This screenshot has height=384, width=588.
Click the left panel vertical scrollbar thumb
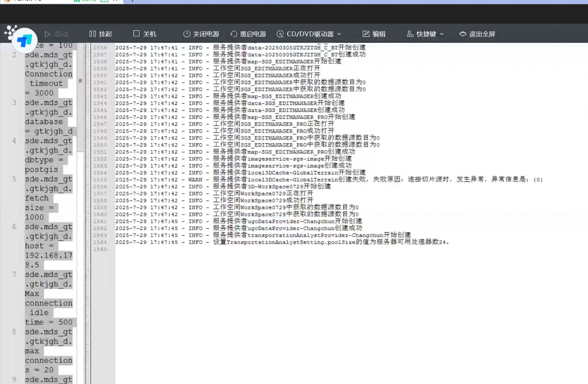pos(80,99)
